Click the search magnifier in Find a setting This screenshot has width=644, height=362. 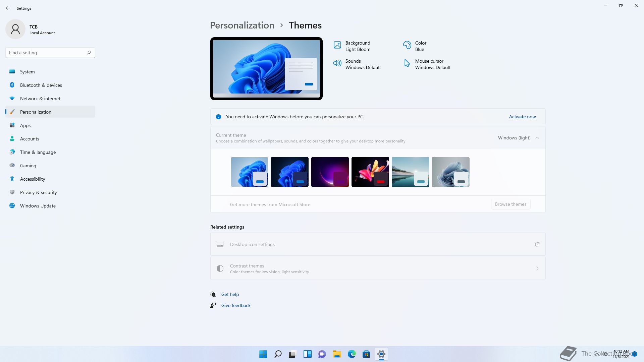click(x=89, y=53)
